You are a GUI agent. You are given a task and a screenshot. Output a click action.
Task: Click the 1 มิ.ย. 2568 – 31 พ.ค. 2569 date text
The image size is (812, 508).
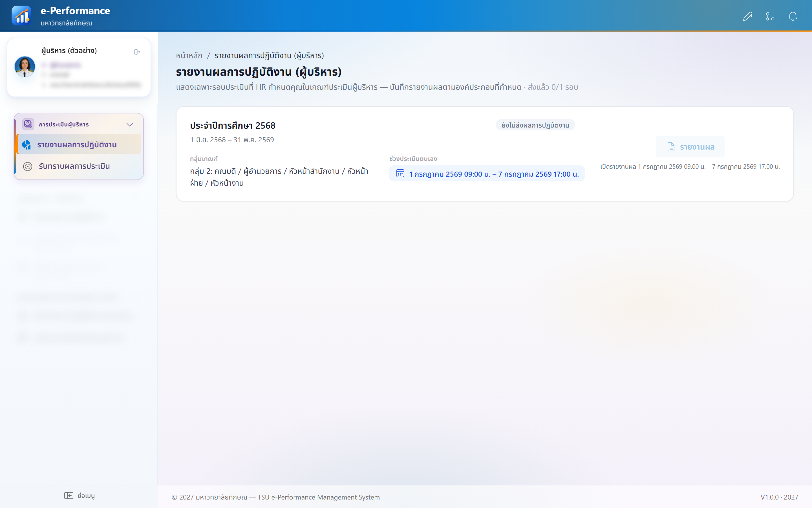pos(232,140)
